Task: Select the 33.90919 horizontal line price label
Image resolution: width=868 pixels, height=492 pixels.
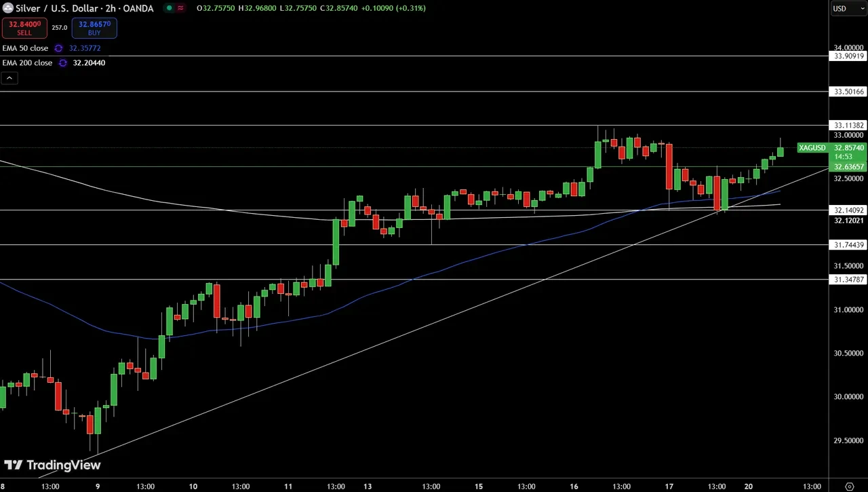Action: tap(848, 56)
